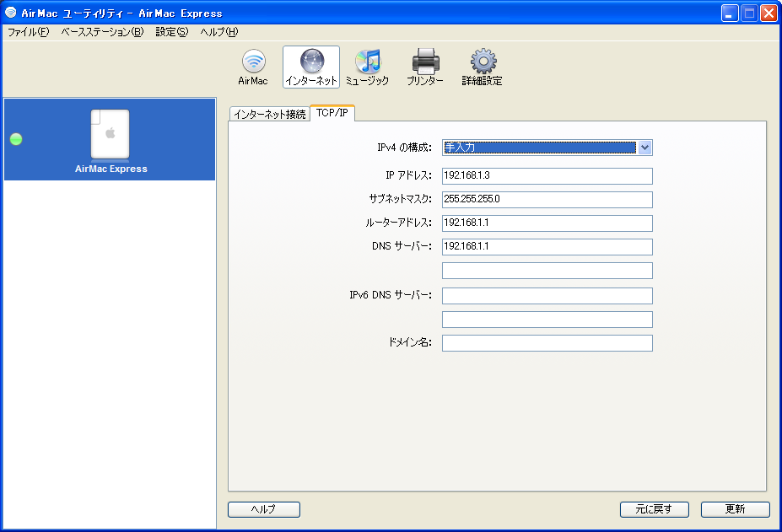The image size is (782, 532).
Task: Open the ヘルプ(H) menu
Action: coord(219,32)
